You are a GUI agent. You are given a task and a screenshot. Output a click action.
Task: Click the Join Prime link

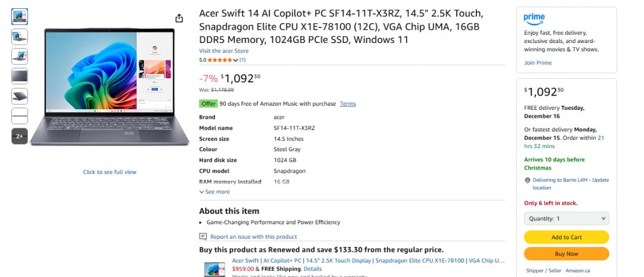[x=538, y=63]
